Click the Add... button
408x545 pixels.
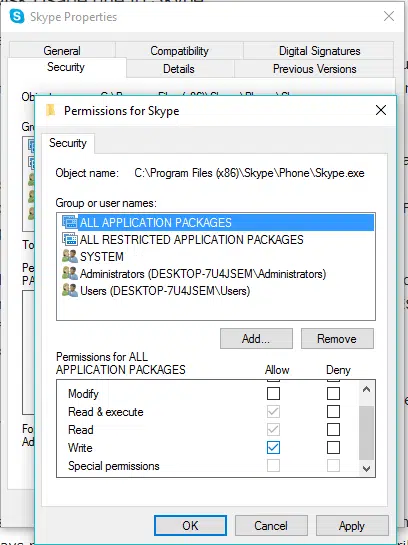coord(256,339)
